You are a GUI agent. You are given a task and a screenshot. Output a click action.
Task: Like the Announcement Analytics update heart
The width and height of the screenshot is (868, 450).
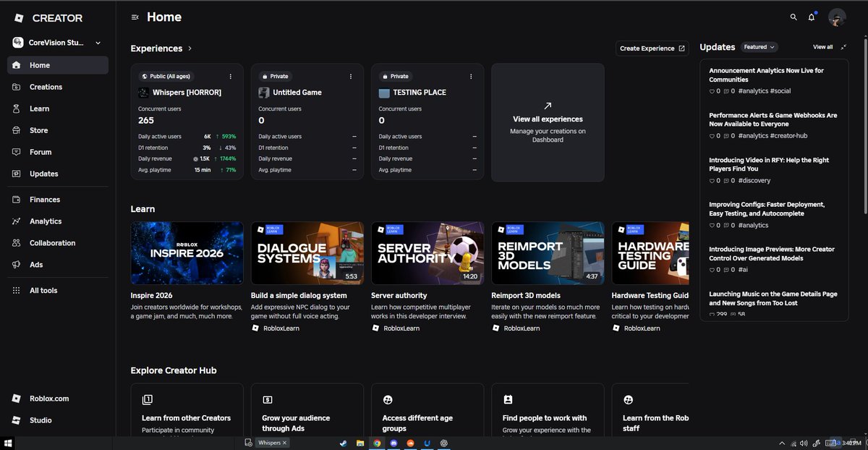pyautogui.click(x=712, y=91)
